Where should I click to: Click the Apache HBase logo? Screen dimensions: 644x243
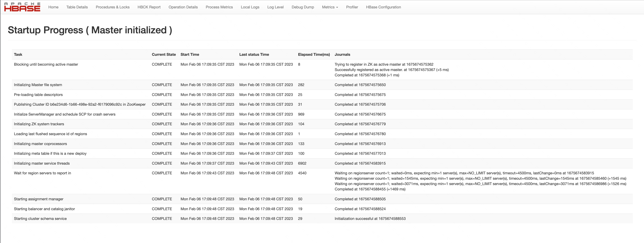coord(22,7)
